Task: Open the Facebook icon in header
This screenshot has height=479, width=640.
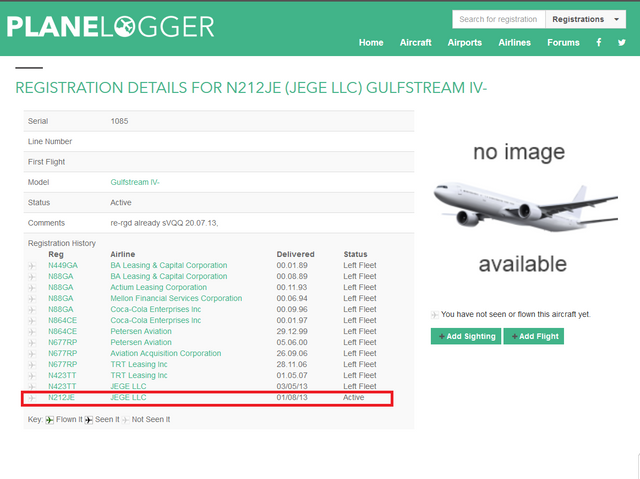Action: click(x=598, y=42)
